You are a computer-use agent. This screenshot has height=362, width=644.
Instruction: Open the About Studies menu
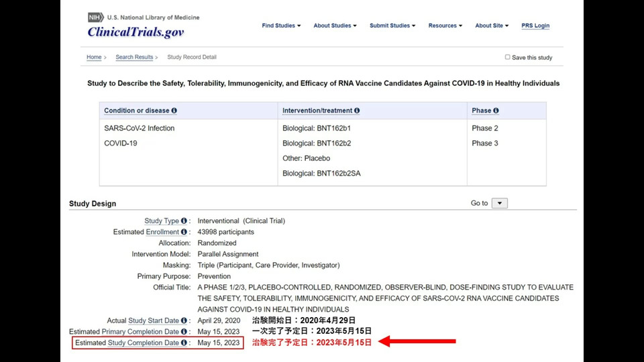coord(335,25)
